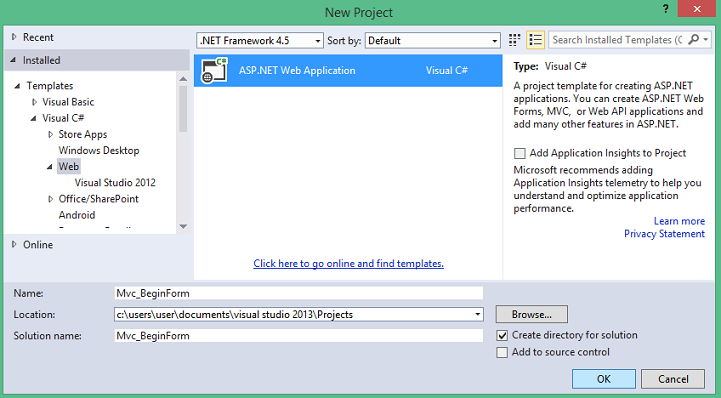Viewport: 721px width, 398px height.
Task: Uncheck Create directory for solution
Action: [x=502, y=335]
